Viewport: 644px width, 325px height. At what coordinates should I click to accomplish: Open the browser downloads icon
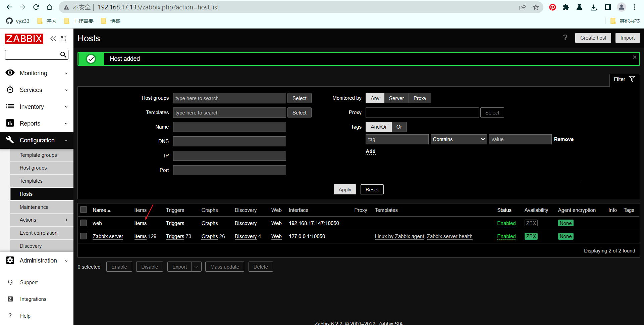(594, 7)
